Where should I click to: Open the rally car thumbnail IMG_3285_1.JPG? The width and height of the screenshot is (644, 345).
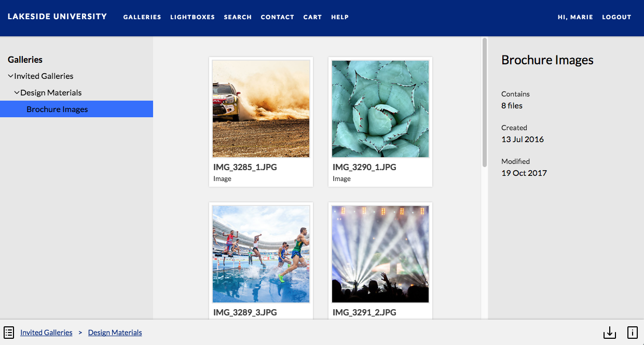(x=261, y=109)
